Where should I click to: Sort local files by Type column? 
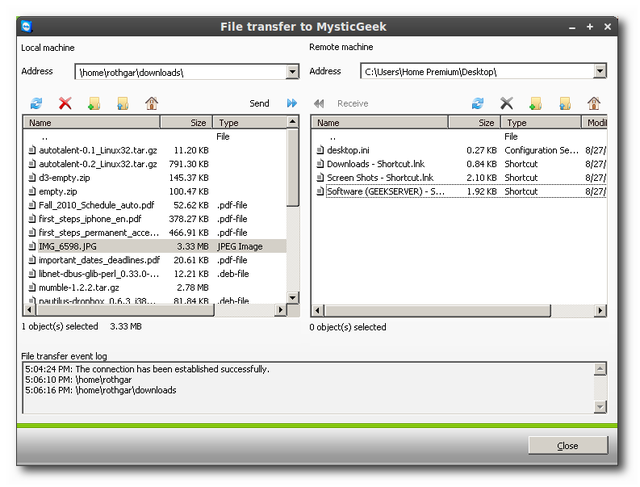coord(250,122)
